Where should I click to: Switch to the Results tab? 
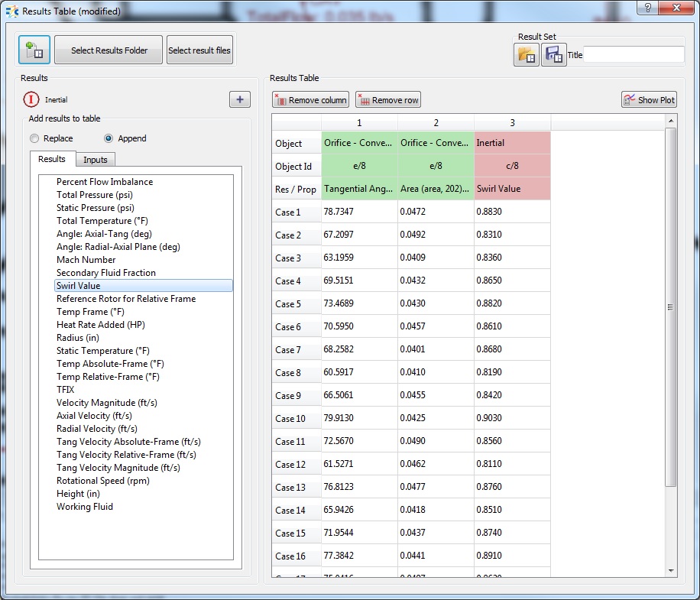point(52,159)
